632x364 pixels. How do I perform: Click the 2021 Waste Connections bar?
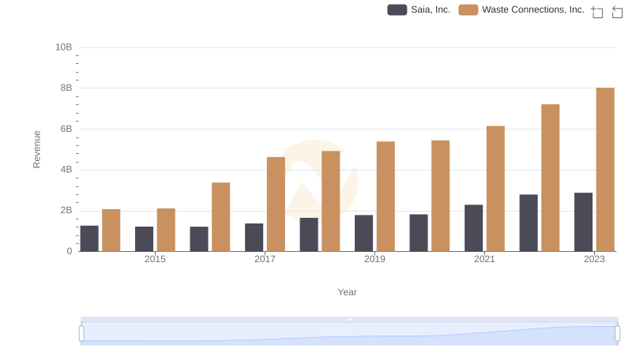pos(495,189)
